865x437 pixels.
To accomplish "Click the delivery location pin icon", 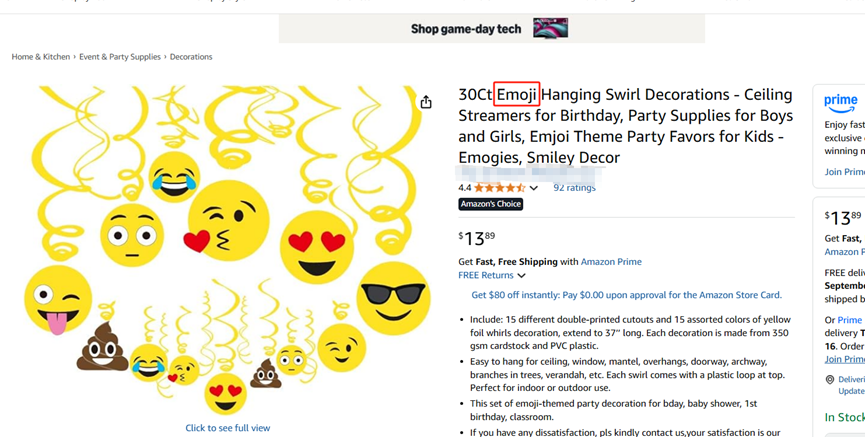I will [x=830, y=380].
